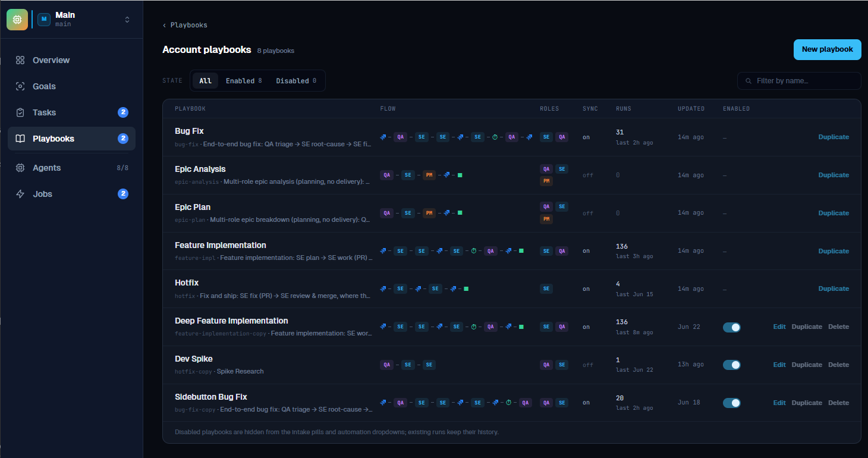Click Bug Fix runs count 31
The width and height of the screenshot is (868, 458).
[620, 132]
